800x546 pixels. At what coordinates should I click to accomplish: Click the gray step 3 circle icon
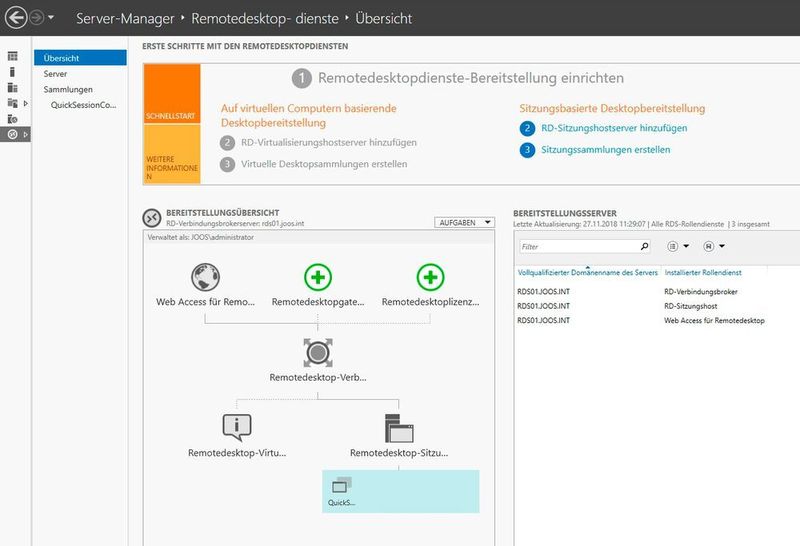pos(227,164)
